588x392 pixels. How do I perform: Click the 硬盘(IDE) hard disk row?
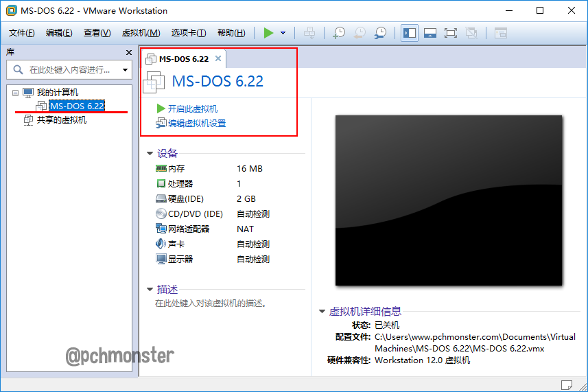coord(212,199)
